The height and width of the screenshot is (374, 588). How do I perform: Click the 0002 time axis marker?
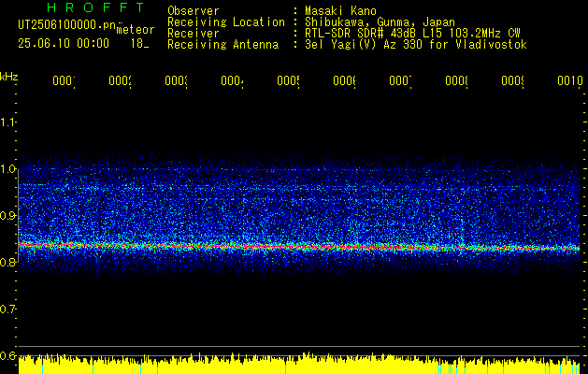[x=120, y=80]
